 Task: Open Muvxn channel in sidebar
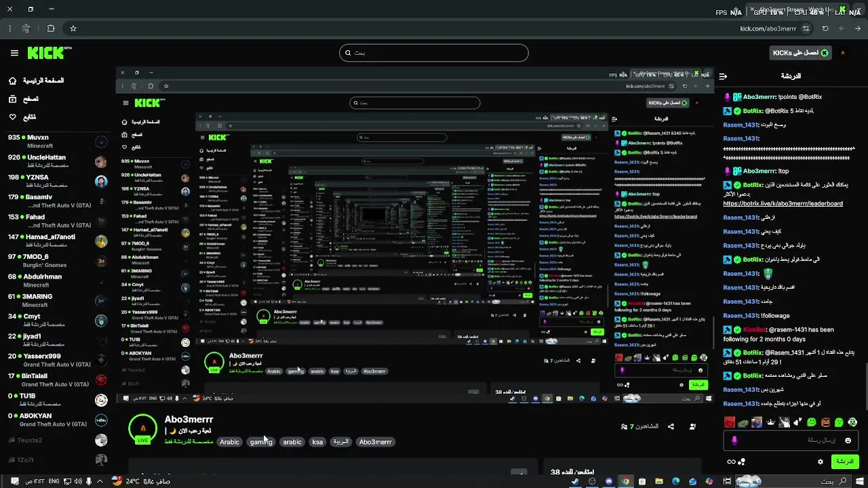coord(57,141)
